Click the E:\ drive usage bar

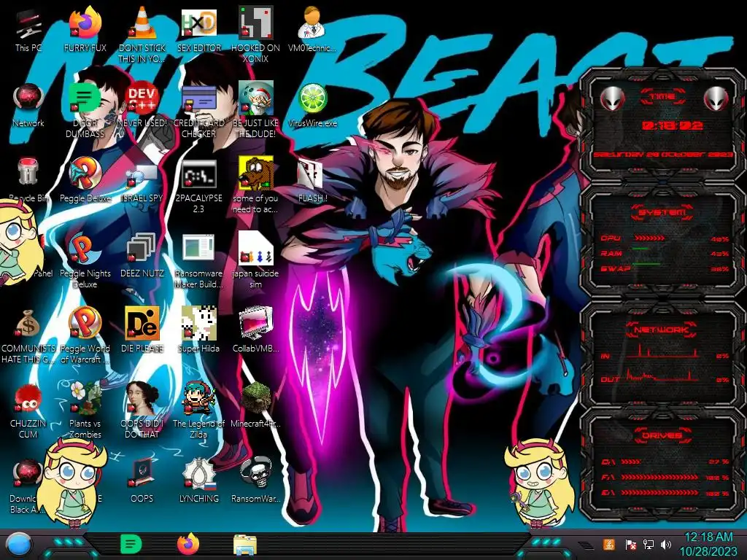point(659,493)
